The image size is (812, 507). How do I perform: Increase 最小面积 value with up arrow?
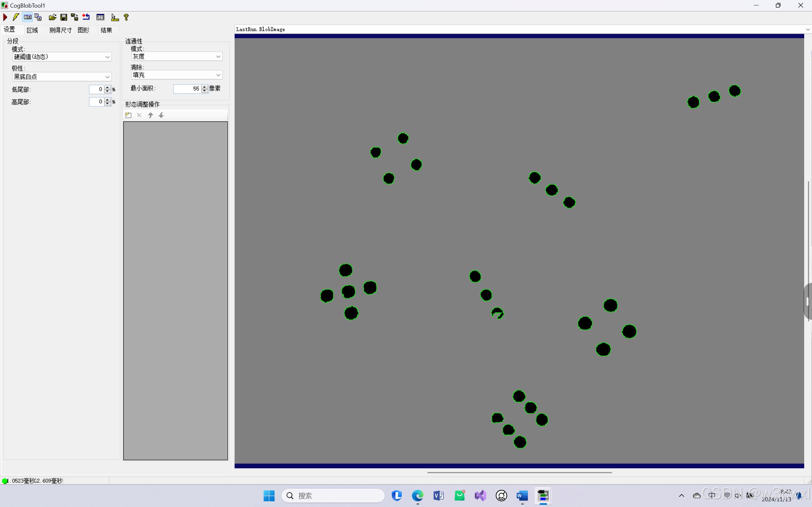click(x=205, y=87)
